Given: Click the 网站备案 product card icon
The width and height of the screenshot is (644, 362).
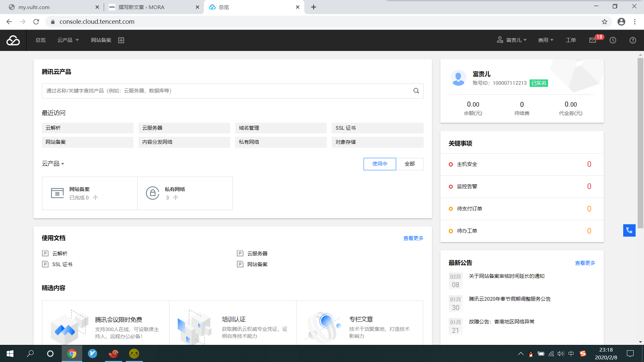Looking at the screenshot, I should (57, 193).
